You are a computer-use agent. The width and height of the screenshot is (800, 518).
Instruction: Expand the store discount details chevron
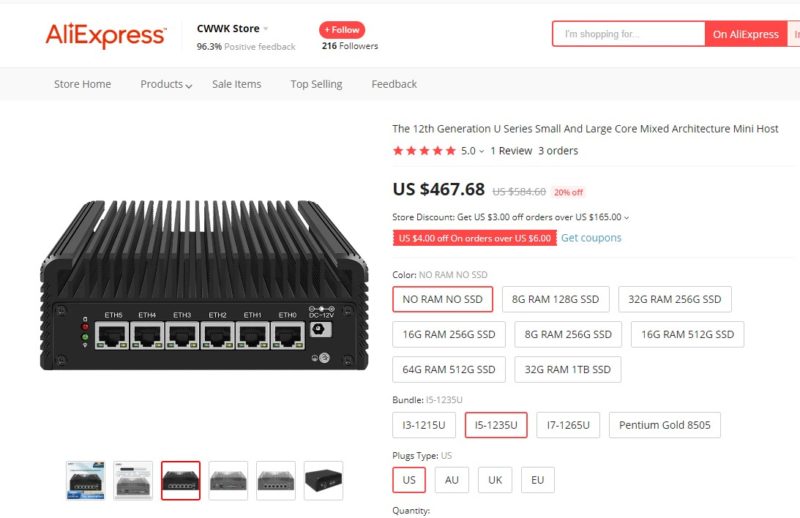[627, 218]
